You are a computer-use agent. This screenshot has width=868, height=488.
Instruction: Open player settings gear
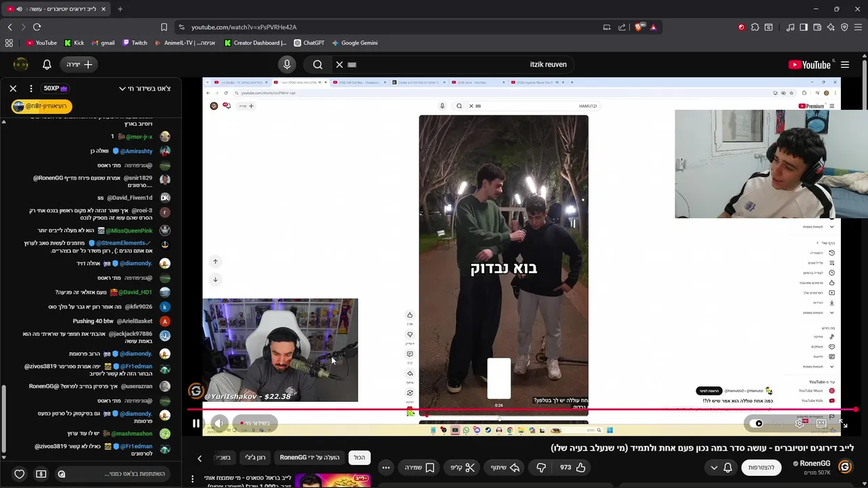pyautogui.click(x=800, y=424)
